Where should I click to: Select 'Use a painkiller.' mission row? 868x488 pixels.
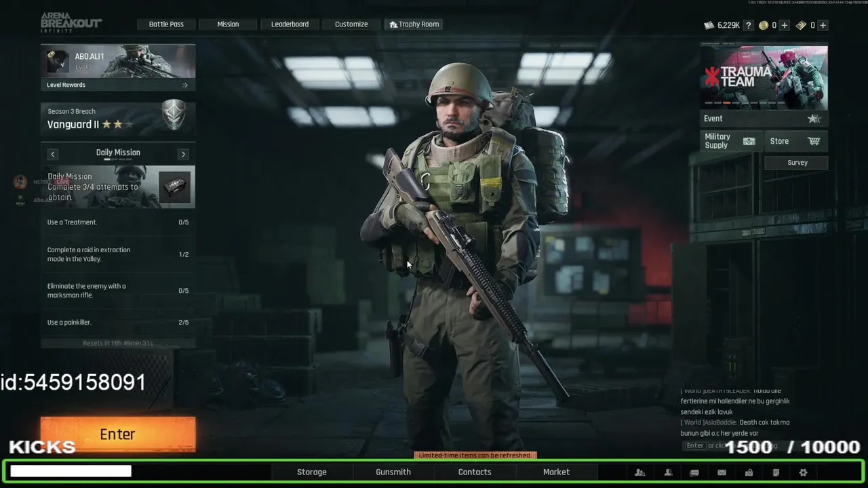(118, 323)
